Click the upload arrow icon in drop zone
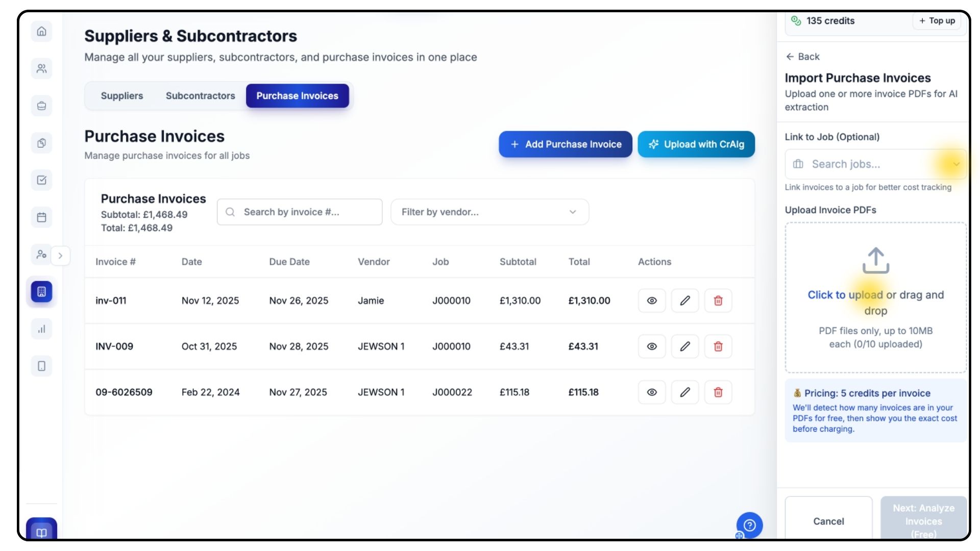Viewport: 980px width, 551px height. coord(875,261)
